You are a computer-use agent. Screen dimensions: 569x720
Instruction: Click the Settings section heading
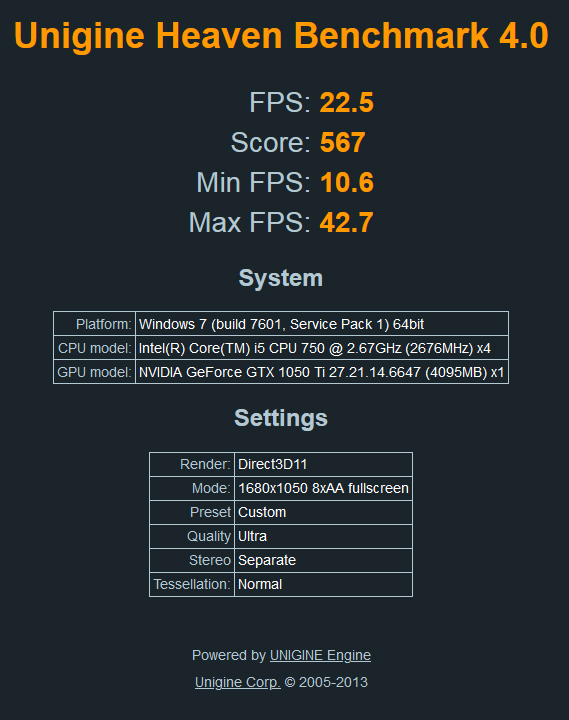[281, 418]
